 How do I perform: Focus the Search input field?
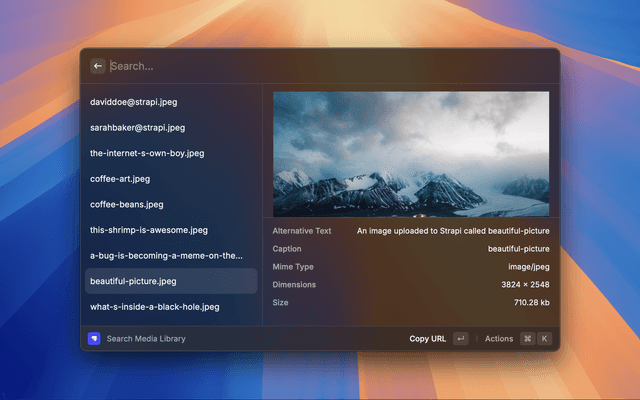tap(320, 66)
